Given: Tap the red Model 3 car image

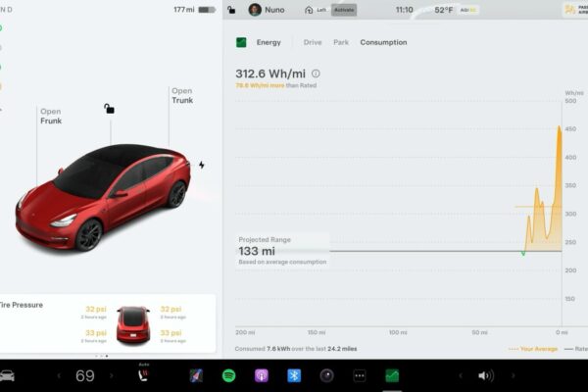Looking at the screenshot, I should (103, 197).
